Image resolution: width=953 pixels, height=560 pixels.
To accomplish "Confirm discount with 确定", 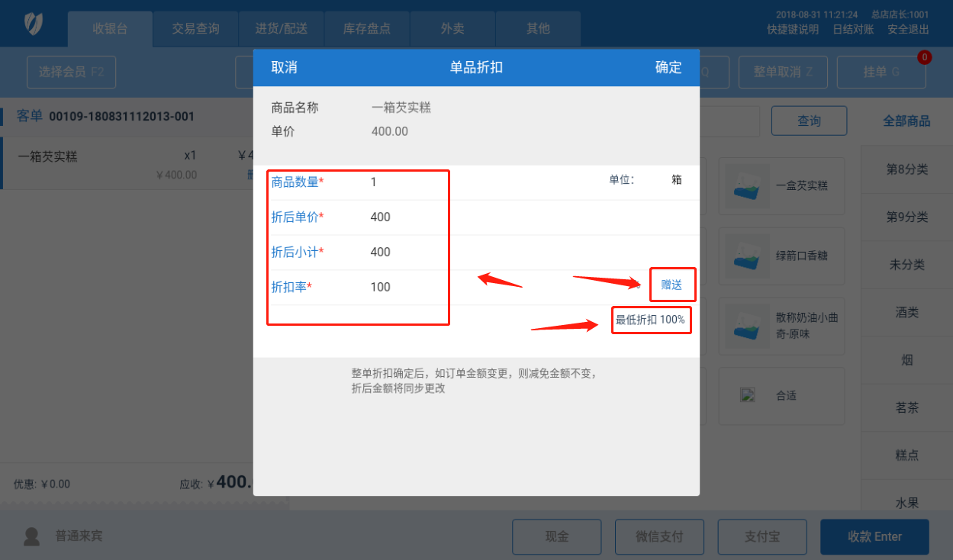I will click(668, 67).
